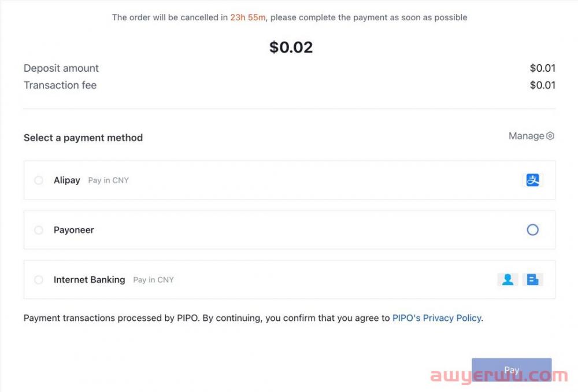Click "Pay in CNY" beside Alipay
Viewport: 578px width, 392px height.
[x=109, y=180]
